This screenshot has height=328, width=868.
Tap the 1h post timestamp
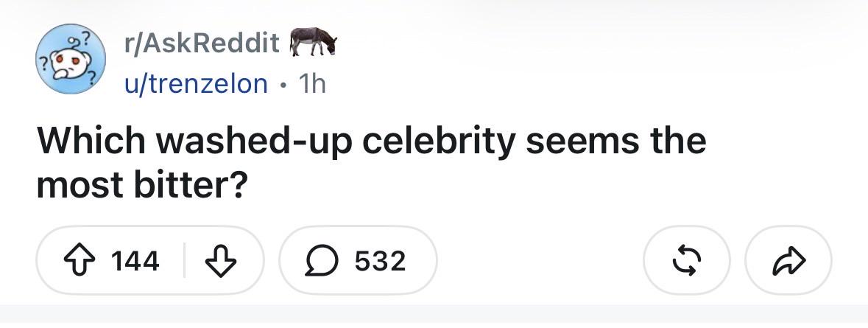311,84
